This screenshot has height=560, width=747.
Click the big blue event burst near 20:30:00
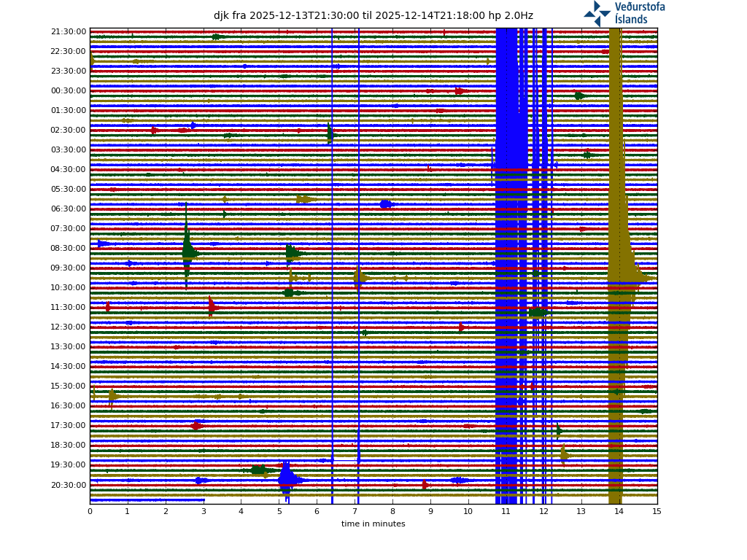pos(287,479)
